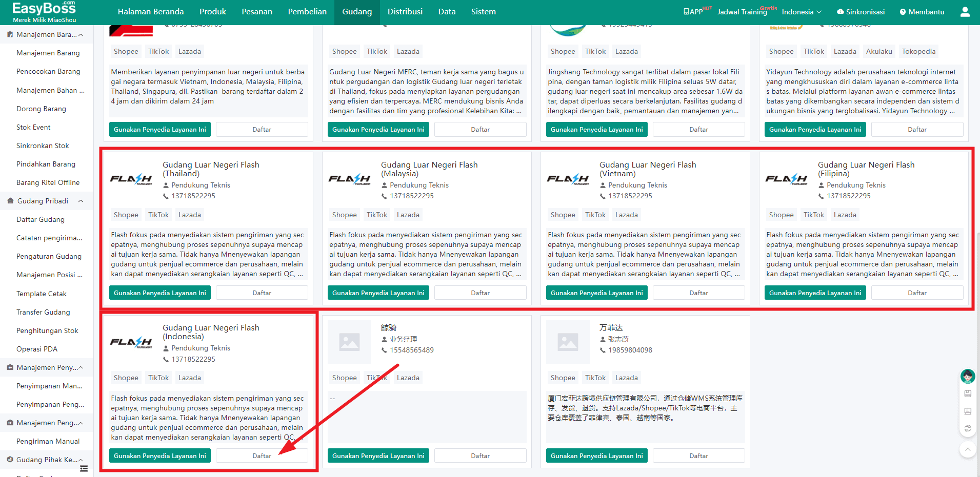Click Flash logo on Filipina warehouse card
The width and height of the screenshot is (980, 477).
coord(787,179)
